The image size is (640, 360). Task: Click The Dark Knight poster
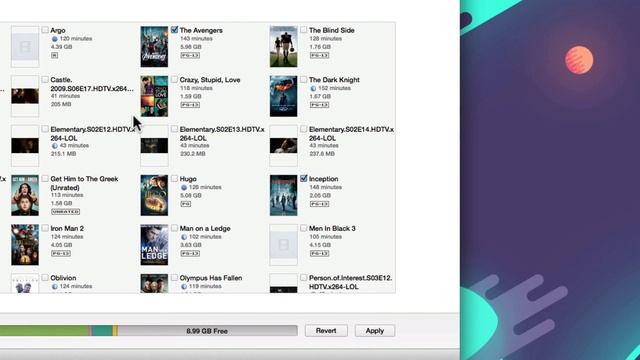pos(284,96)
